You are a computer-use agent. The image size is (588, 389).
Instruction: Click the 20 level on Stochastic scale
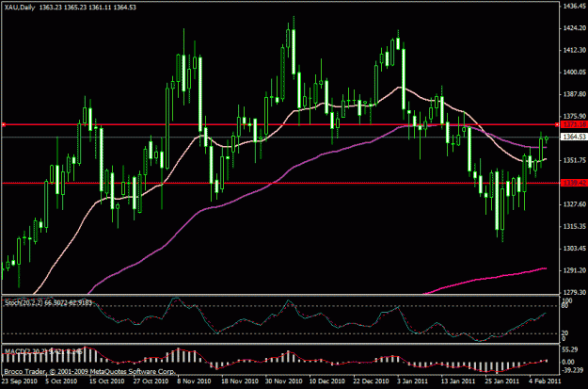click(x=565, y=333)
